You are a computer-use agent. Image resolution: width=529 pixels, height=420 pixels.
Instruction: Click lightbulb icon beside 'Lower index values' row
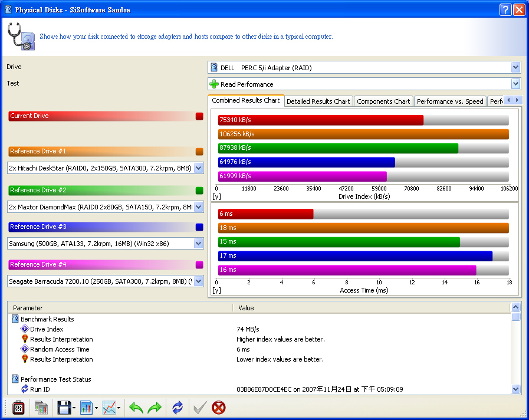pos(25,359)
